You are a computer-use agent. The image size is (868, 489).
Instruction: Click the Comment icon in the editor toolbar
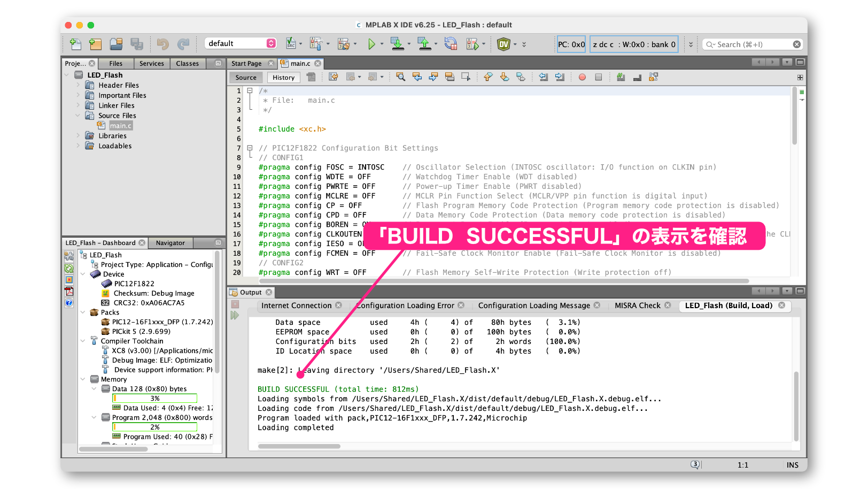621,77
